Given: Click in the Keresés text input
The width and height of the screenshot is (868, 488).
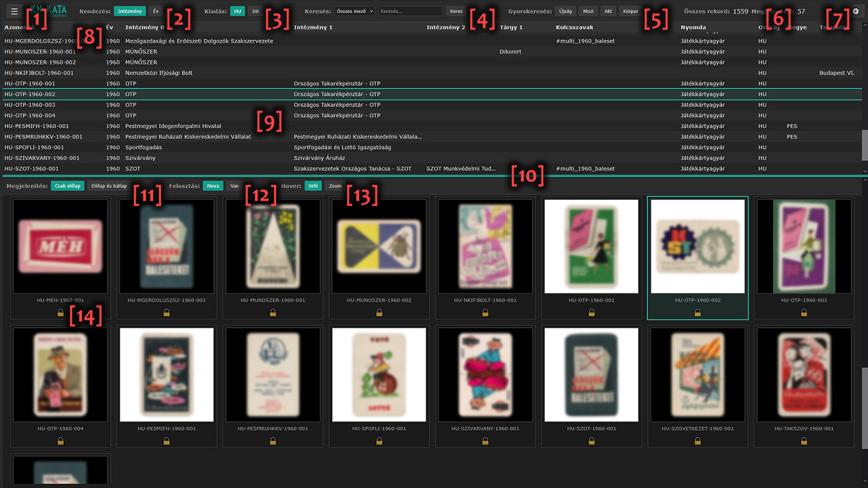Looking at the screenshot, I should point(410,11).
